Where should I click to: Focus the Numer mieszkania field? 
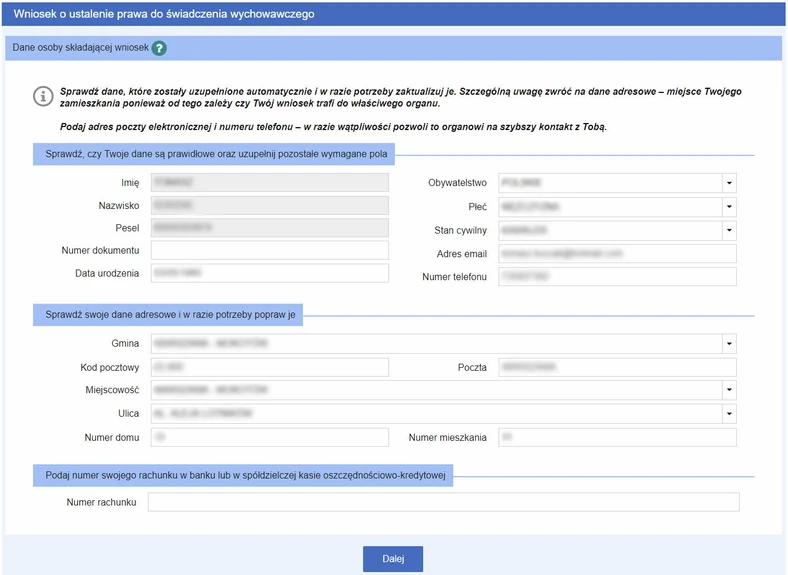click(617, 437)
